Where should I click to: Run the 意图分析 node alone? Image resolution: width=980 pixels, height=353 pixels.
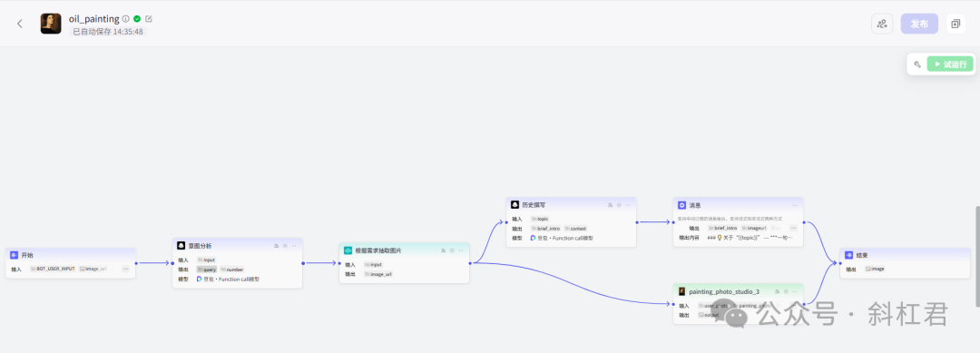pos(285,246)
